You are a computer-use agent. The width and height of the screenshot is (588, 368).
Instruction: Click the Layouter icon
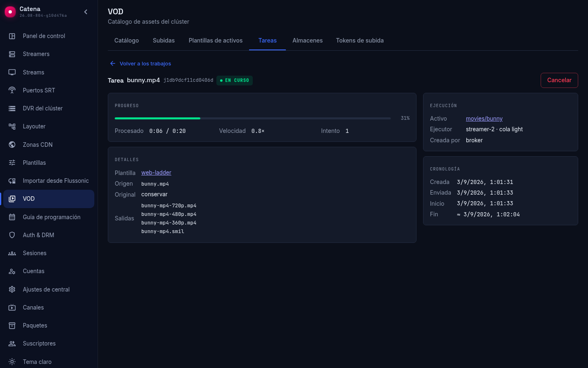(12, 126)
